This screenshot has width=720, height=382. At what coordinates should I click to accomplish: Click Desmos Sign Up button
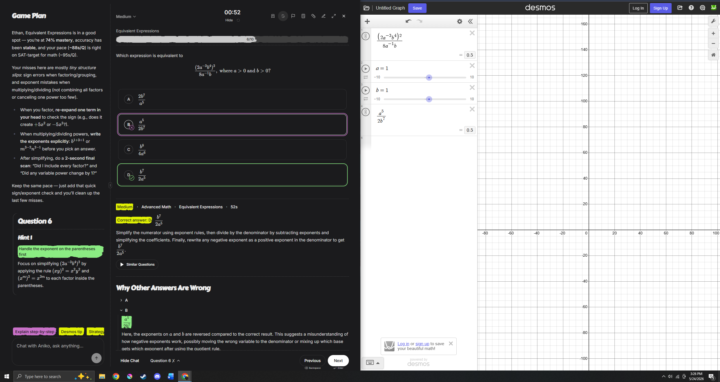pyautogui.click(x=660, y=8)
